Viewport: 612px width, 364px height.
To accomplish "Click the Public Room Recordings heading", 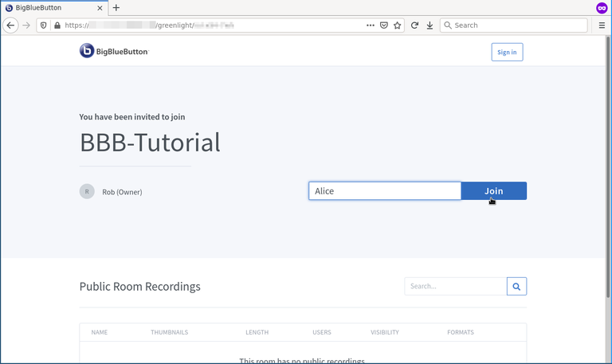I will click(139, 287).
